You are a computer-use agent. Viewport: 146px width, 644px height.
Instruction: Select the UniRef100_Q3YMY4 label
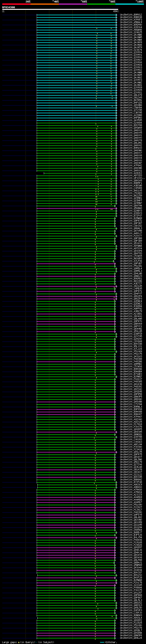point(131,53)
